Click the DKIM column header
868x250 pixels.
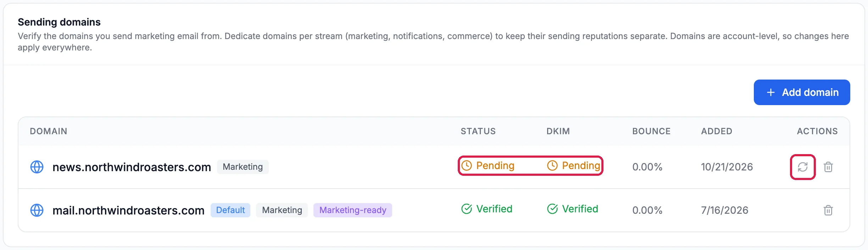[558, 131]
